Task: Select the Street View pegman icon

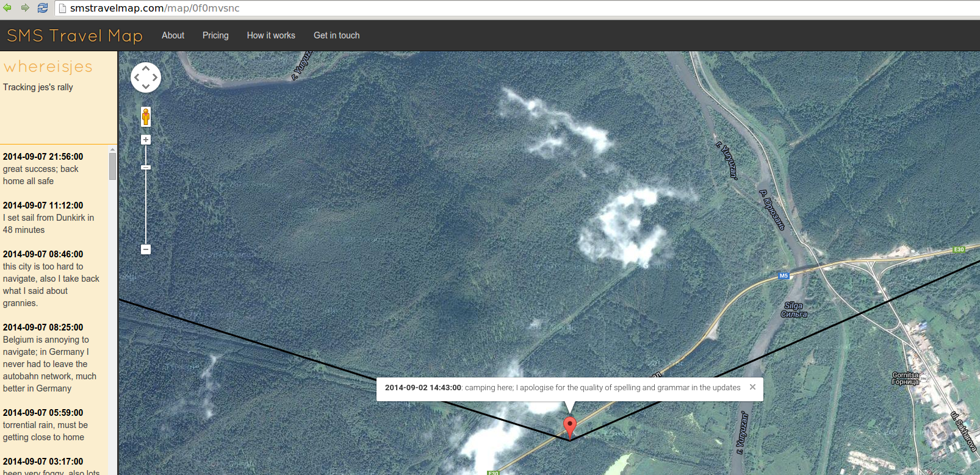Action: tap(146, 116)
